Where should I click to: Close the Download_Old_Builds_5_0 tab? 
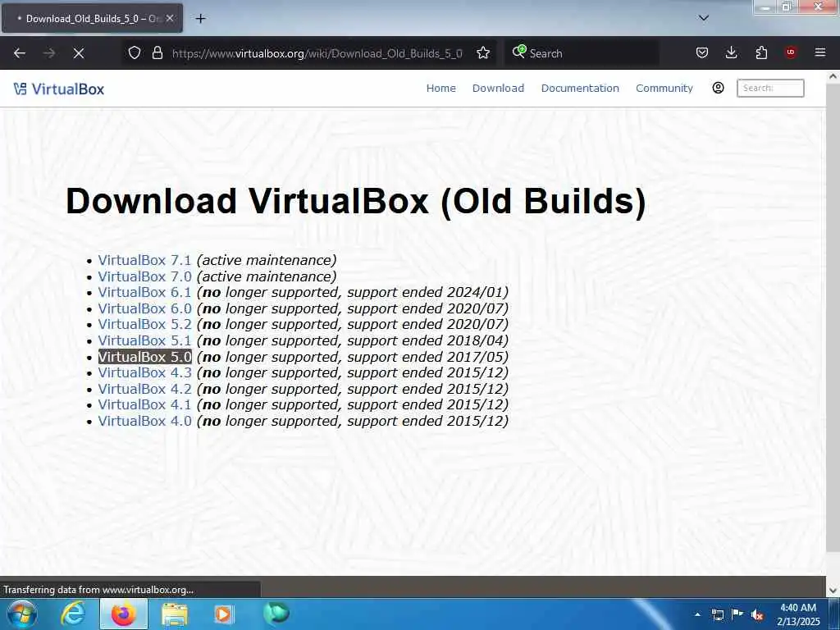click(x=170, y=18)
